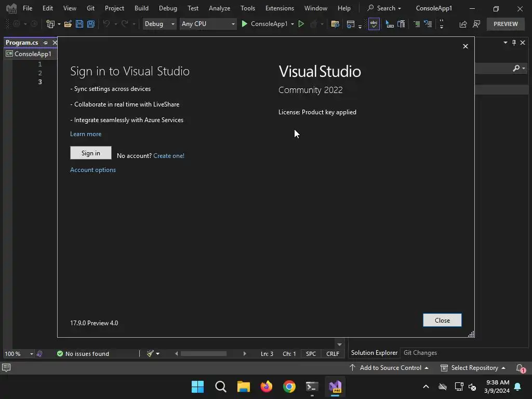
Task: Switch to the Solution Explorer tab
Action: [374, 353]
